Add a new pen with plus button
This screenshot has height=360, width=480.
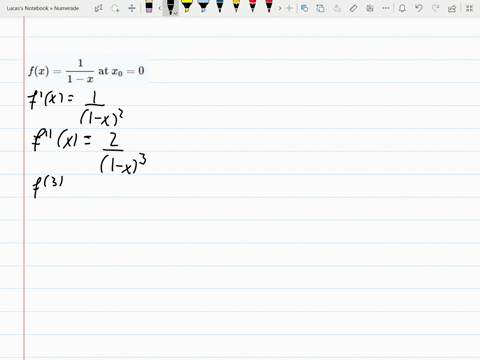(289, 8)
